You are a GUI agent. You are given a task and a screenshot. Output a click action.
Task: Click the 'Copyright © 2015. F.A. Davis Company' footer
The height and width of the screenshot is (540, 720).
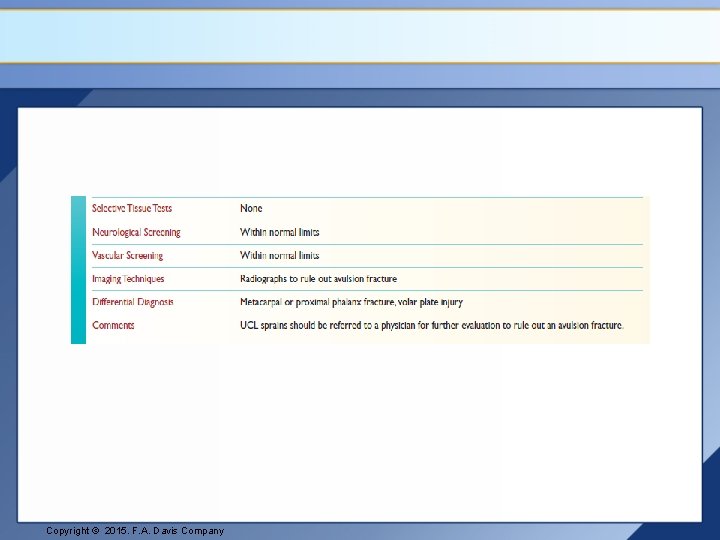click(135, 531)
